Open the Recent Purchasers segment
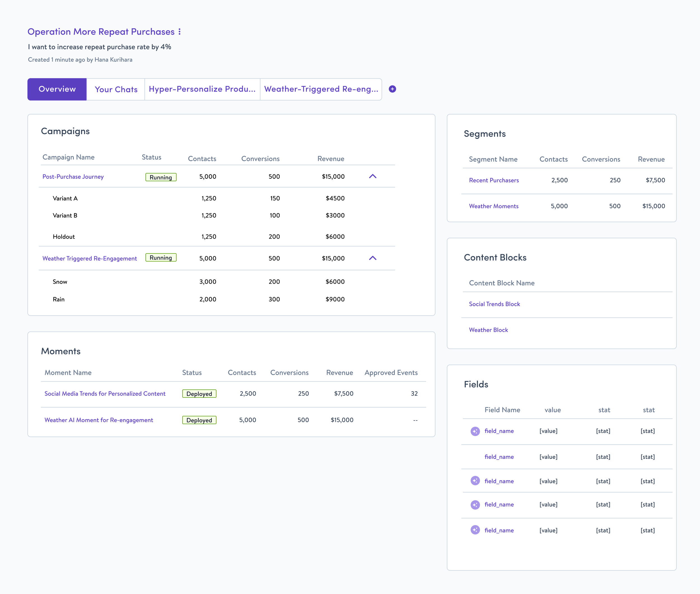 (494, 180)
